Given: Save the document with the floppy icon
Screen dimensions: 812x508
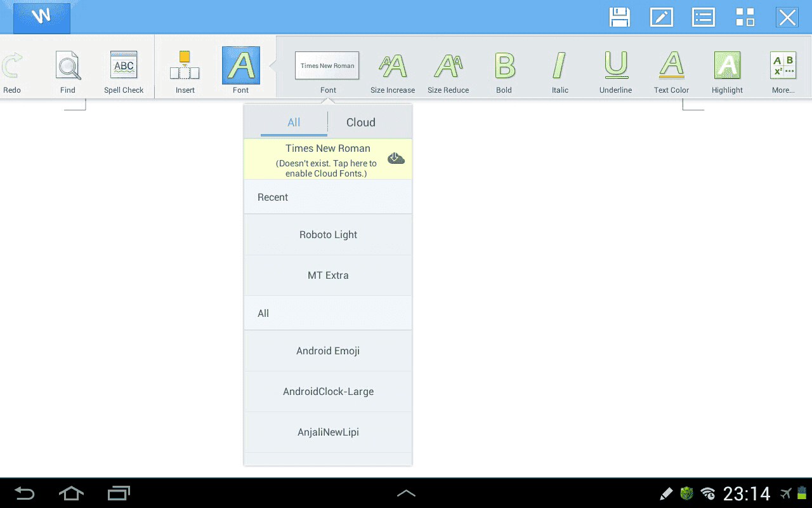Looking at the screenshot, I should click(619, 17).
